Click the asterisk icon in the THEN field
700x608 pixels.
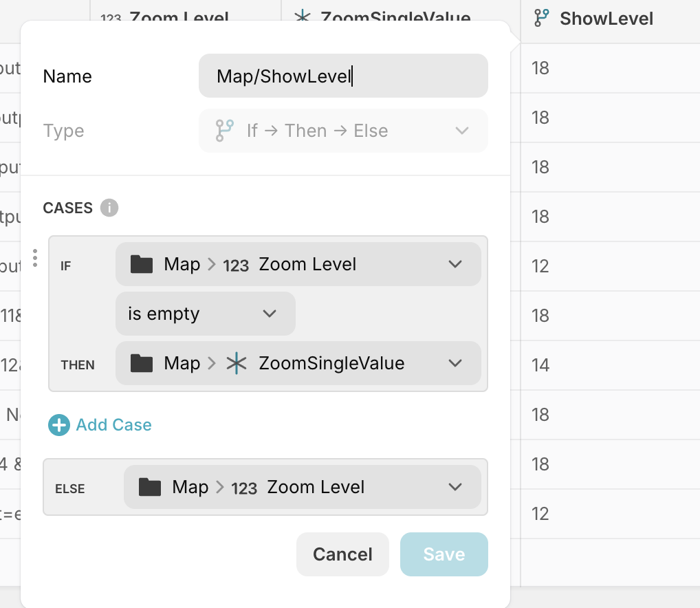[236, 363]
